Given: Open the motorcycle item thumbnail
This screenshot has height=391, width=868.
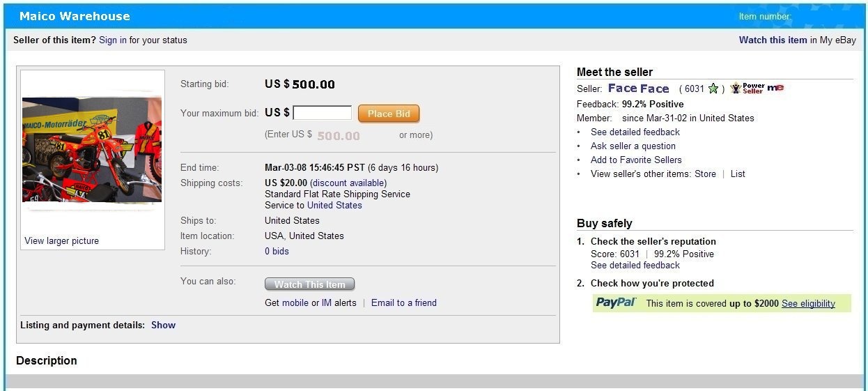Looking at the screenshot, I should pos(92,150).
